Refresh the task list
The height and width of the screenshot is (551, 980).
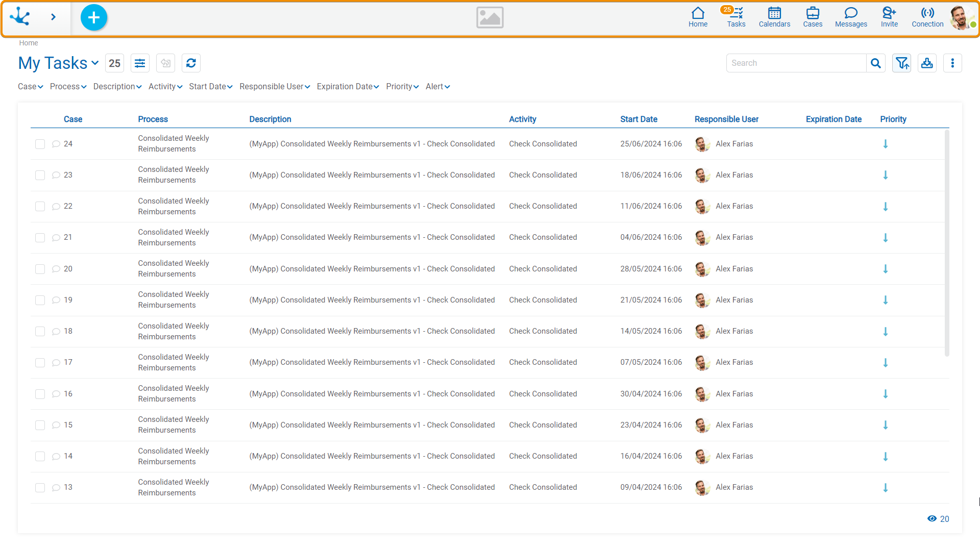[191, 63]
